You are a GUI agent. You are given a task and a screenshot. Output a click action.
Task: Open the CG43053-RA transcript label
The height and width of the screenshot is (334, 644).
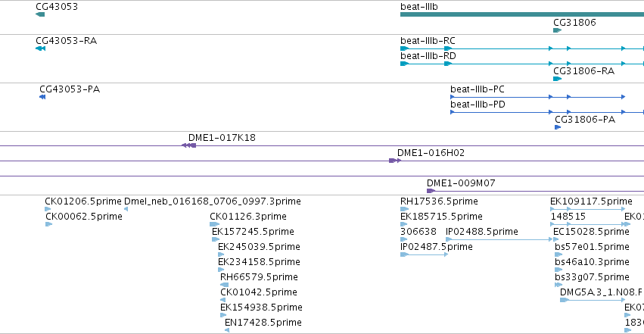(x=66, y=40)
